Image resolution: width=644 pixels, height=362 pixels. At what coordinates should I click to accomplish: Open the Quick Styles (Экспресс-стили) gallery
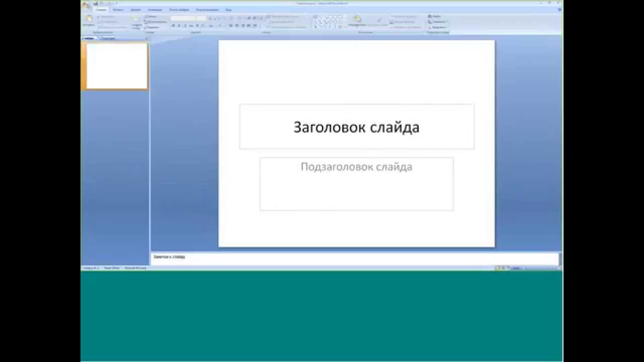(379, 21)
